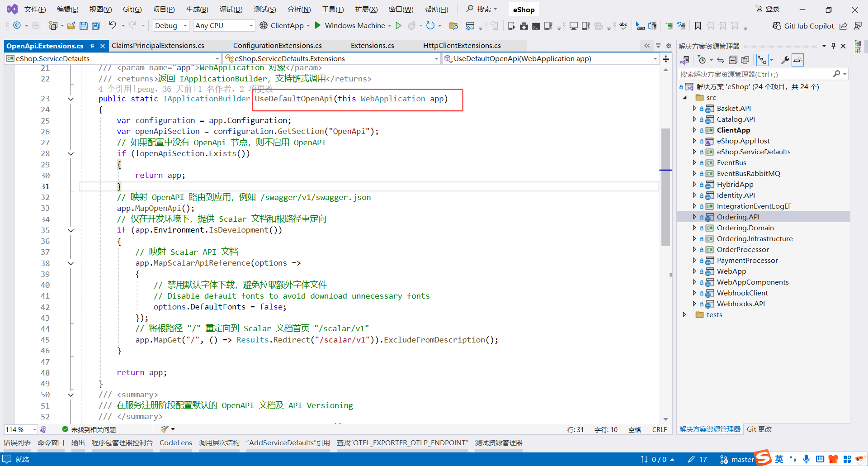Click the spell checker abc icon

pos(623,26)
